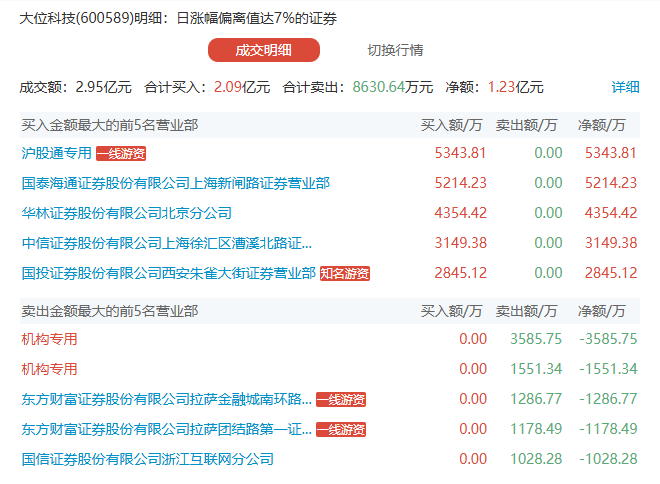Screen dimensions: 660x484
Task: Click the 合计买入 2.09亿元 value
Action: pos(242,87)
